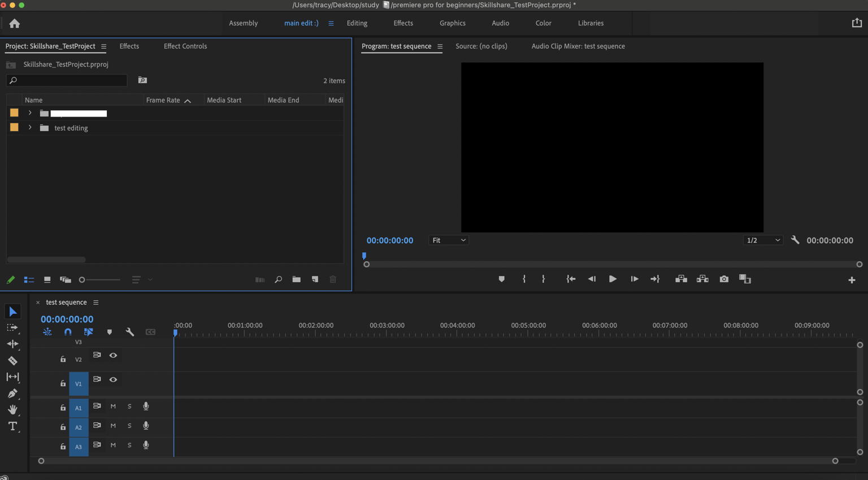This screenshot has height=480, width=868.
Task: Open main edit workspace menu
Action: pos(331,23)
